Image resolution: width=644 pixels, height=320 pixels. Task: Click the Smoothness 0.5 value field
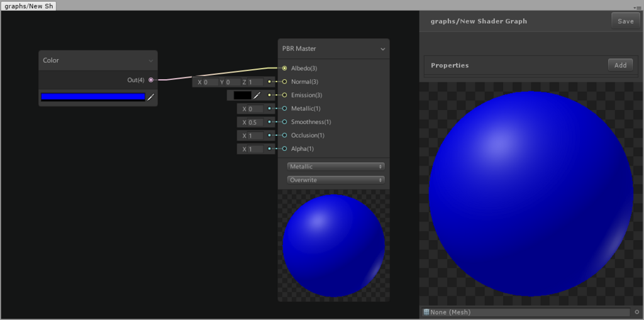coord(255,123)
